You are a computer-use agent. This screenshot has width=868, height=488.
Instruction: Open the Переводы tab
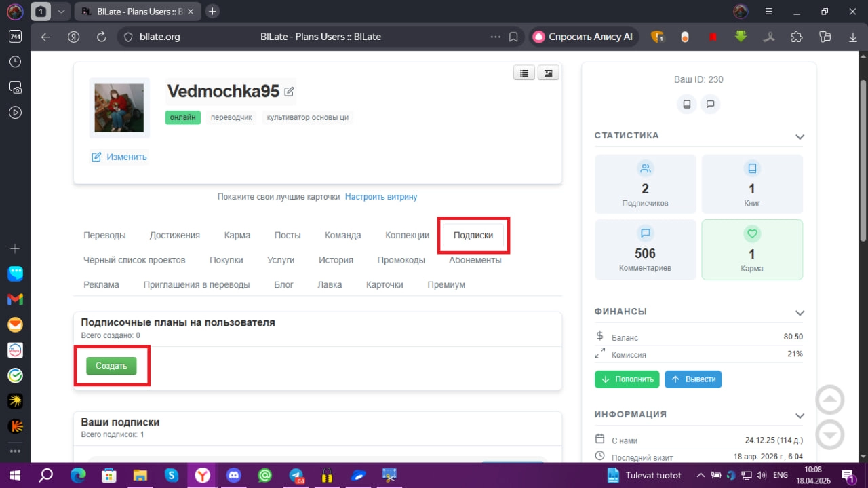104,235
